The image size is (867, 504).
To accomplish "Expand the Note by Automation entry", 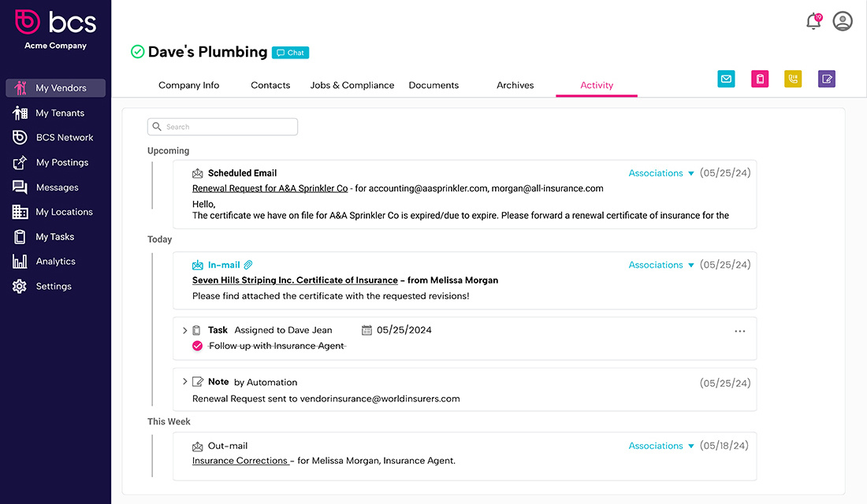I will click(x=184, y=381).
